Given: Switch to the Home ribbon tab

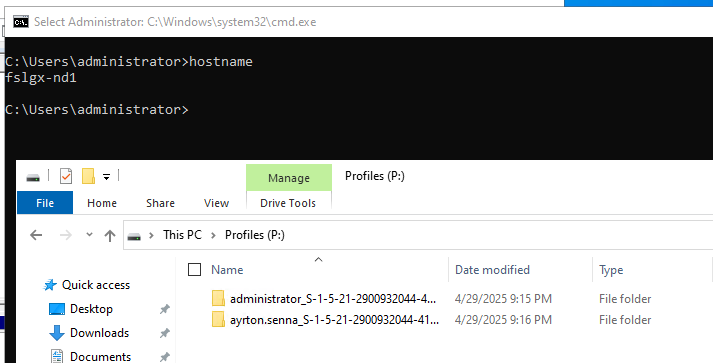Looking at the screenshot, I should coord(102,203).
